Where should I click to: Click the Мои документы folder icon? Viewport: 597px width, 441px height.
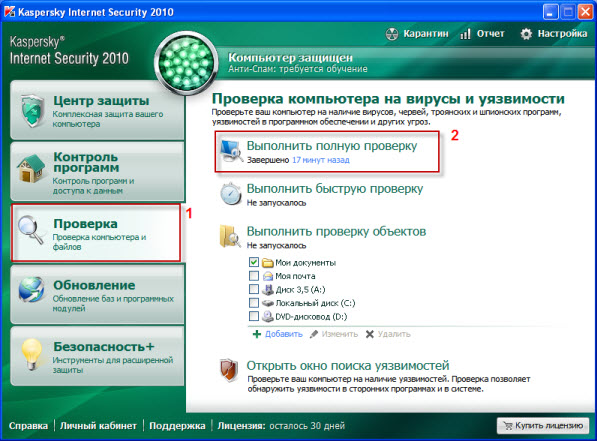pos(268,263)
